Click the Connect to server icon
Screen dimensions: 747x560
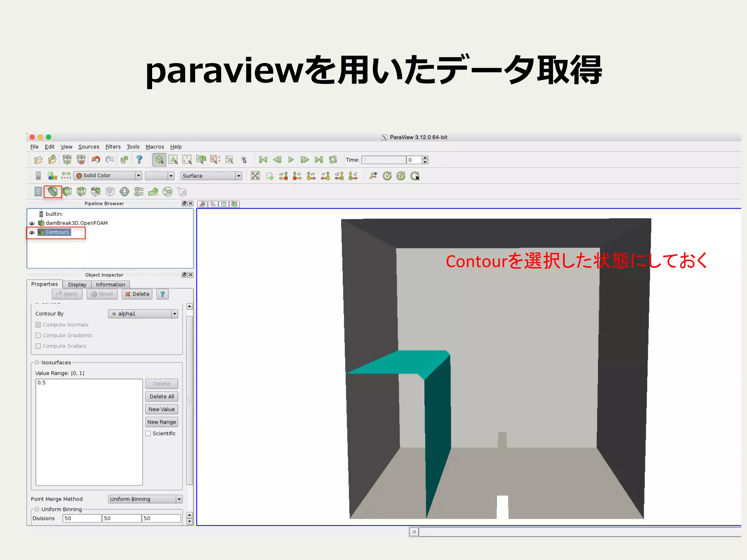point(67,160)
